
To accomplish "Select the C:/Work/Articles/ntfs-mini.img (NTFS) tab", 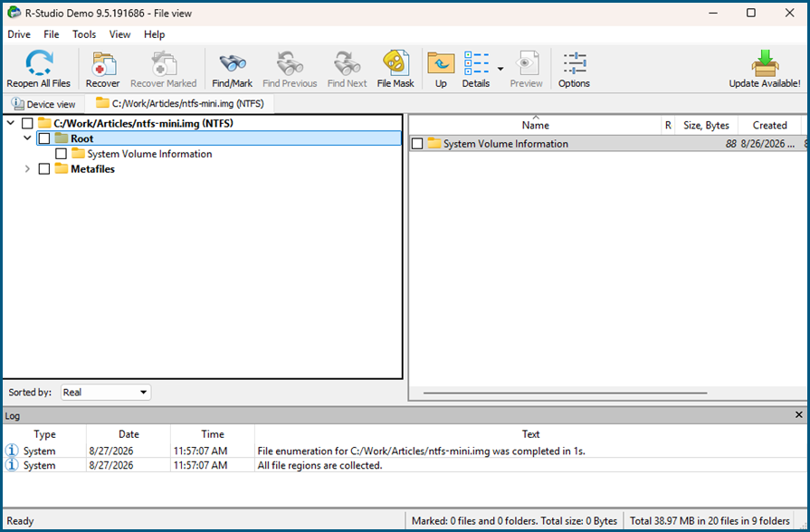I will 180,103.
